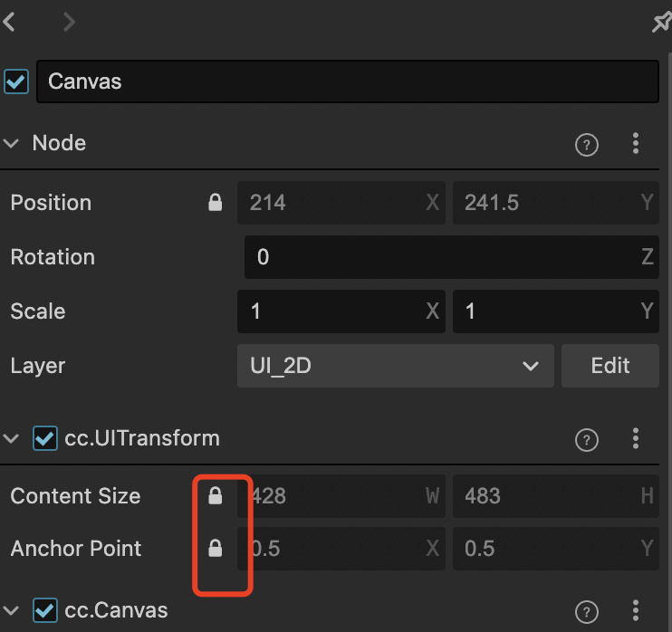This screenshot has width=672, height=632.
Task: Toggle the Canvas node active checkbox
Action: 16,81
